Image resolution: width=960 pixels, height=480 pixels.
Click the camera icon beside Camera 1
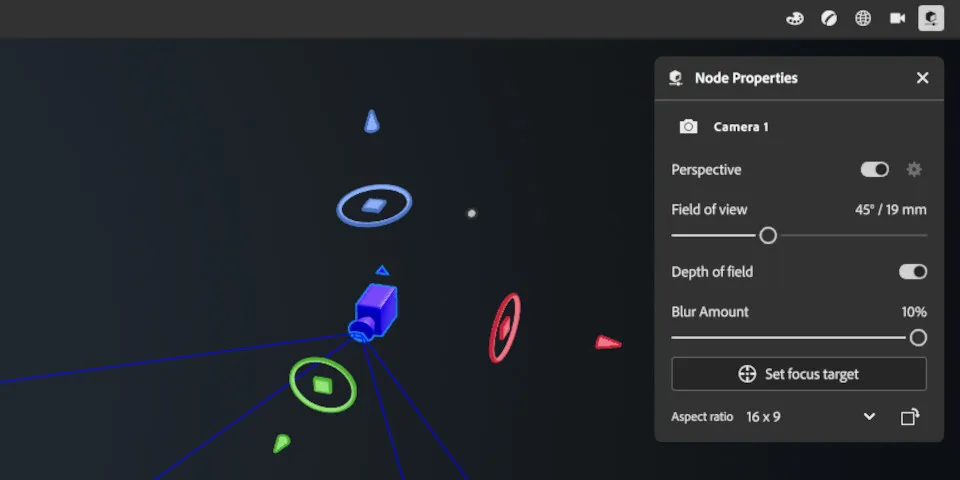click(688, 127)
